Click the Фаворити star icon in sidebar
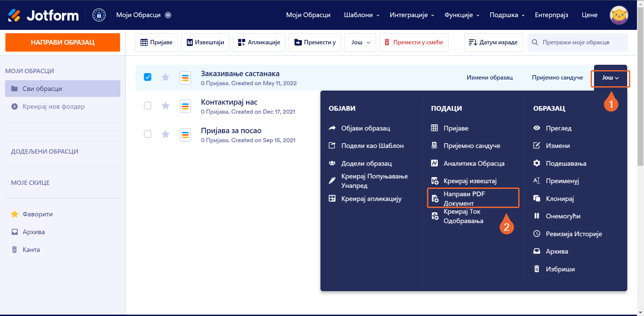The height and width of the screenshot is (316, 644). pos(14,214)
